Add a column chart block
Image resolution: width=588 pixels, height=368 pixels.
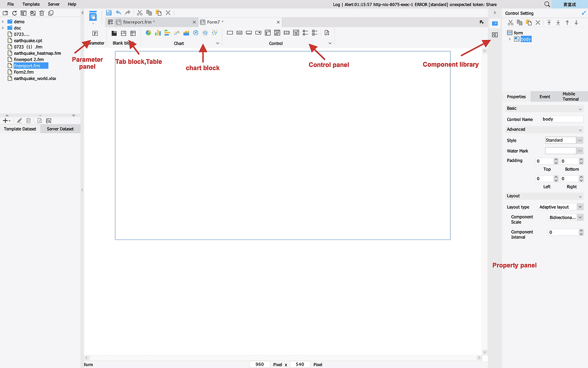[x=158, y=33]
